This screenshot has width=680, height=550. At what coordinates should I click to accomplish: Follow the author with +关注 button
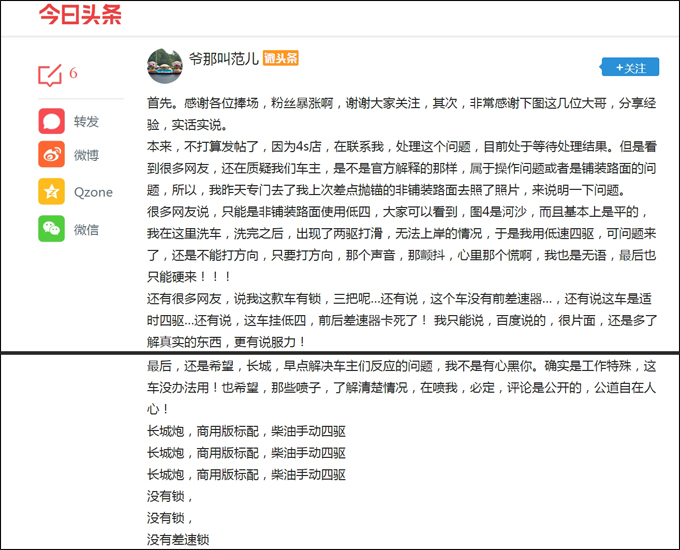[631, 67]
